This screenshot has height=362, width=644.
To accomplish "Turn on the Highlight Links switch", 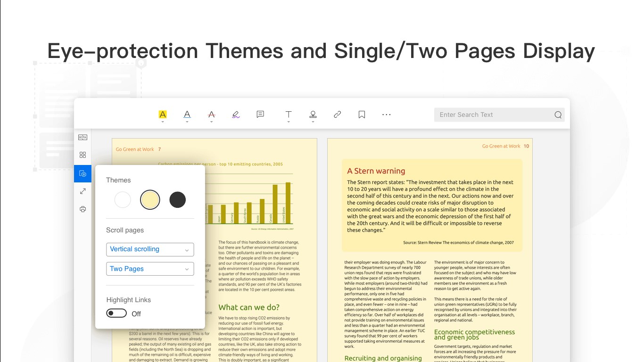I will coord(116,313).
